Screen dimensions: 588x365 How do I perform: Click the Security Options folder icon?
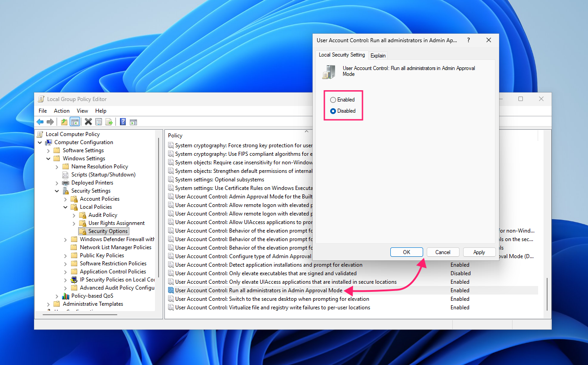tap(83, 231)
